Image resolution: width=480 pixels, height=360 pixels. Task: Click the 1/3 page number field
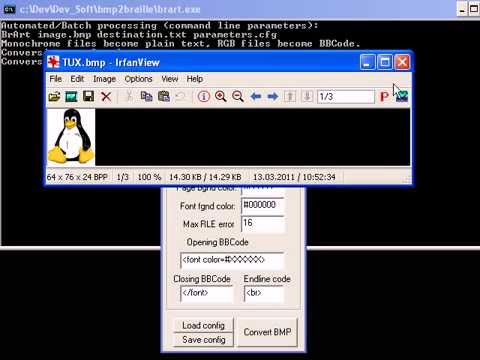346,97
